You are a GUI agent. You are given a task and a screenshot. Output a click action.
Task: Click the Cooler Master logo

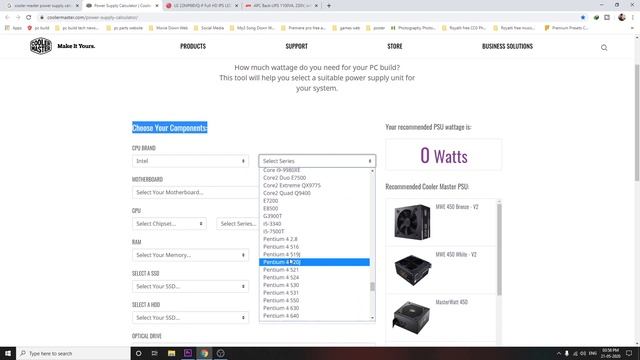(41, 46)
